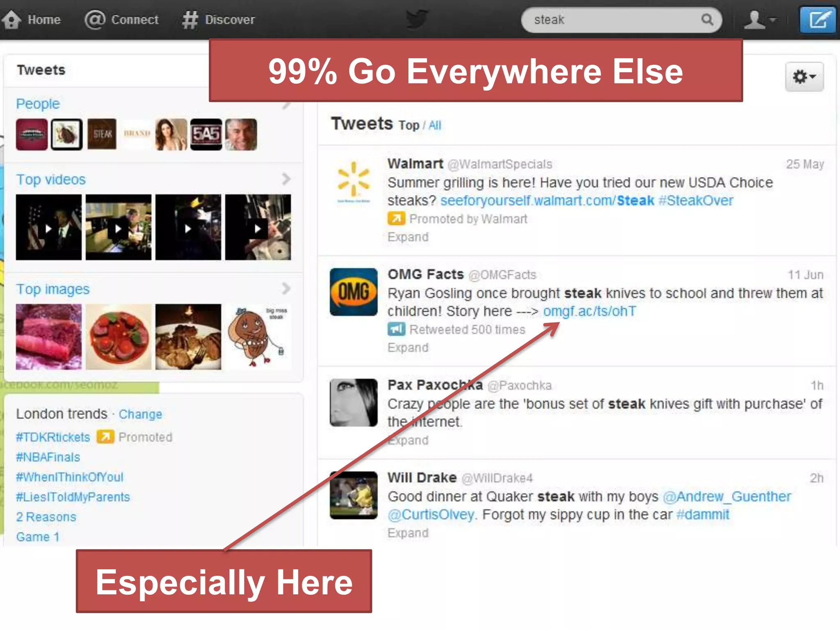The image size is (840, 630).
Task: Play the first top video thumbnail
Action: pyautogui.click(x=49, y=228)
